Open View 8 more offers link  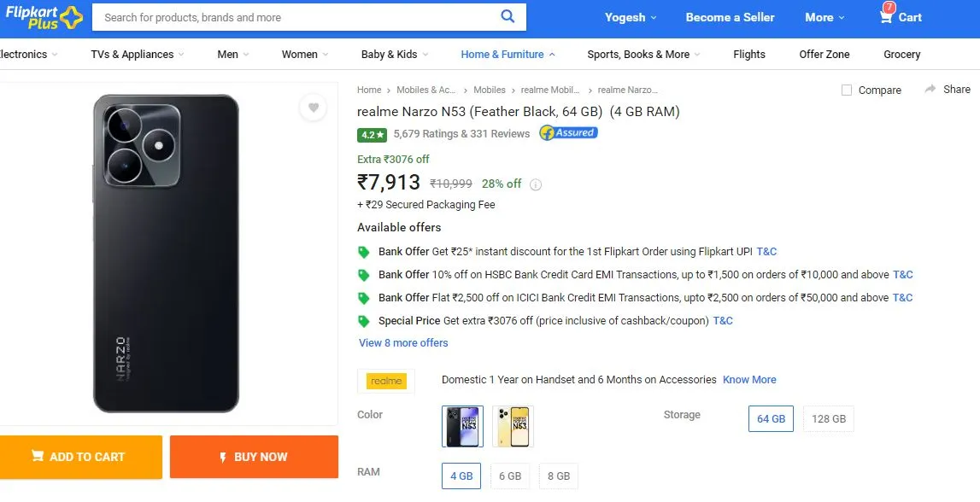tap(403, 343)
